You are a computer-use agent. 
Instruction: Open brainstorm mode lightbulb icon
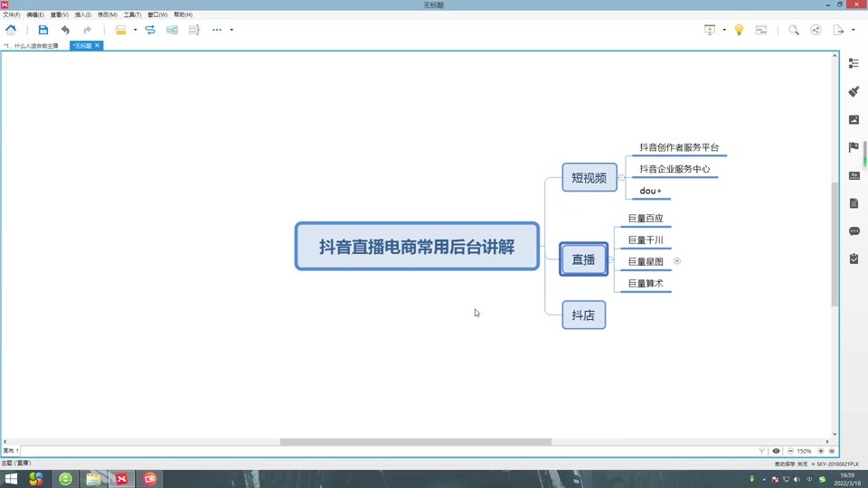[739, 30]
